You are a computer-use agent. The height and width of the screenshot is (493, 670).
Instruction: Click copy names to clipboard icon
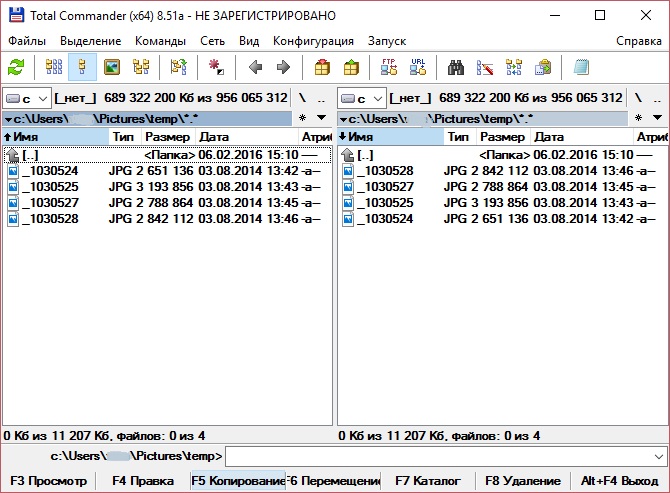543,67
